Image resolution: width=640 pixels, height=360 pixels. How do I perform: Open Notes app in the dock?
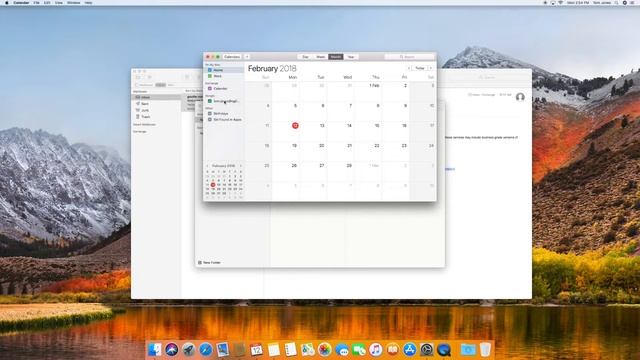pyautogui.click(x=274, y=349)
